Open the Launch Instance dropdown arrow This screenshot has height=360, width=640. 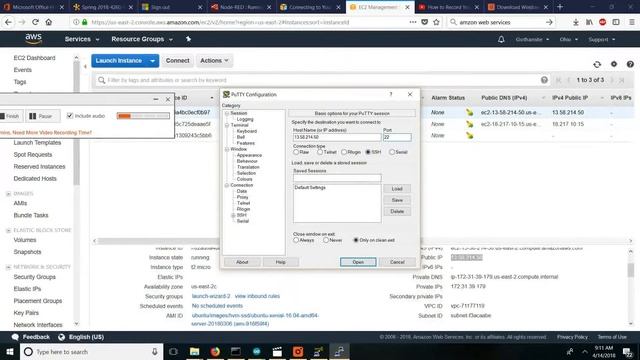[152, 61]
